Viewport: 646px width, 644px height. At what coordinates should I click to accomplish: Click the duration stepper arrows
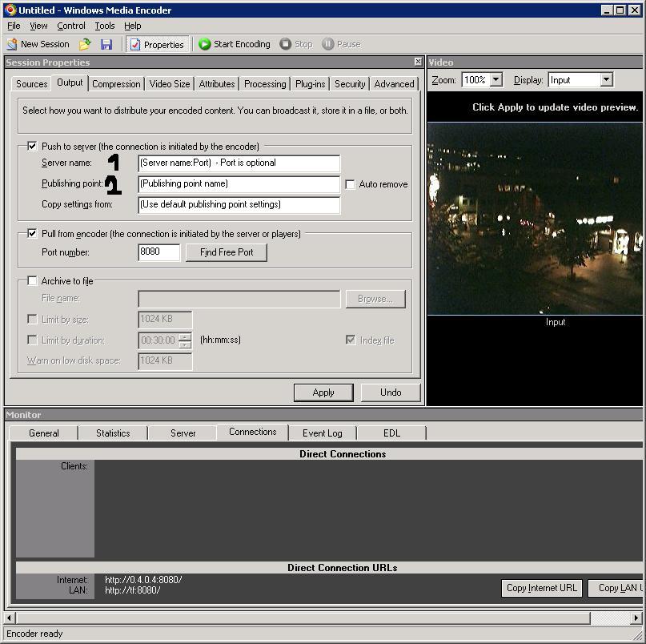[186, 340]
